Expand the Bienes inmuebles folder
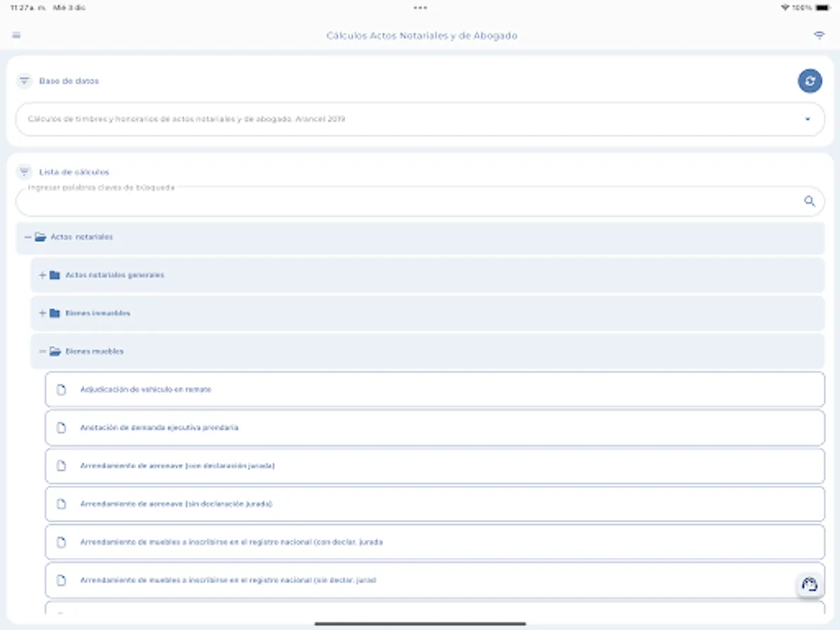840x630 pixels. click(42, 313)
